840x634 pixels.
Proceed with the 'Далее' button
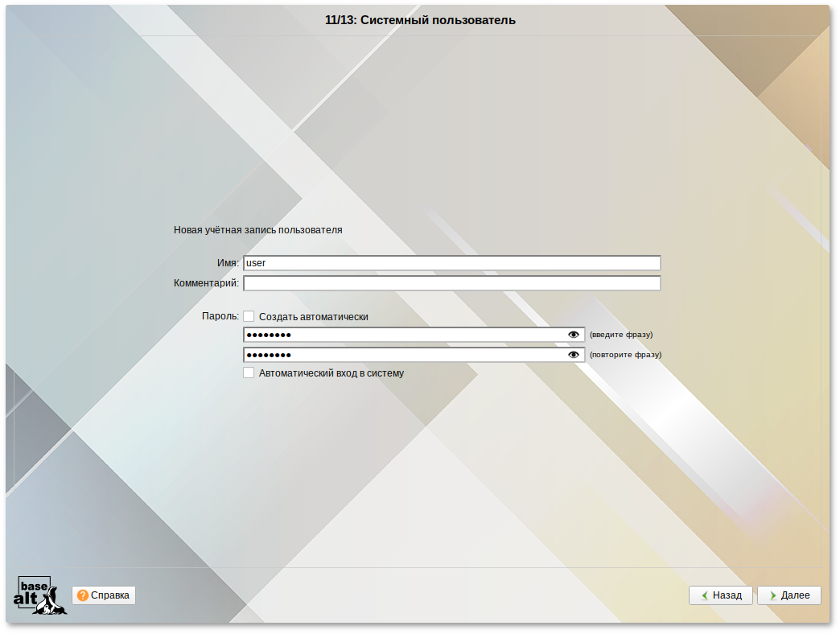click(x=789, y=595)
